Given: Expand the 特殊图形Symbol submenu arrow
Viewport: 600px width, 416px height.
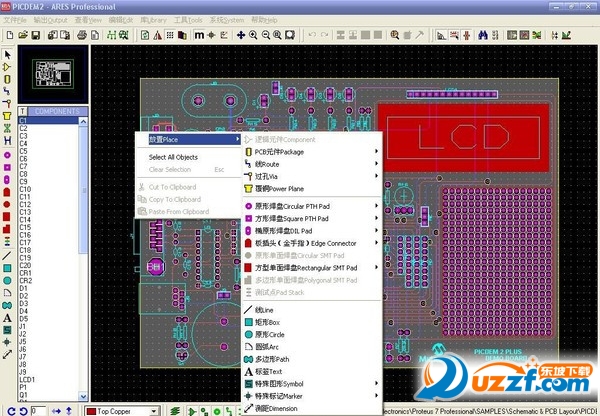Looking at the screenshot, I should point(377,383).
